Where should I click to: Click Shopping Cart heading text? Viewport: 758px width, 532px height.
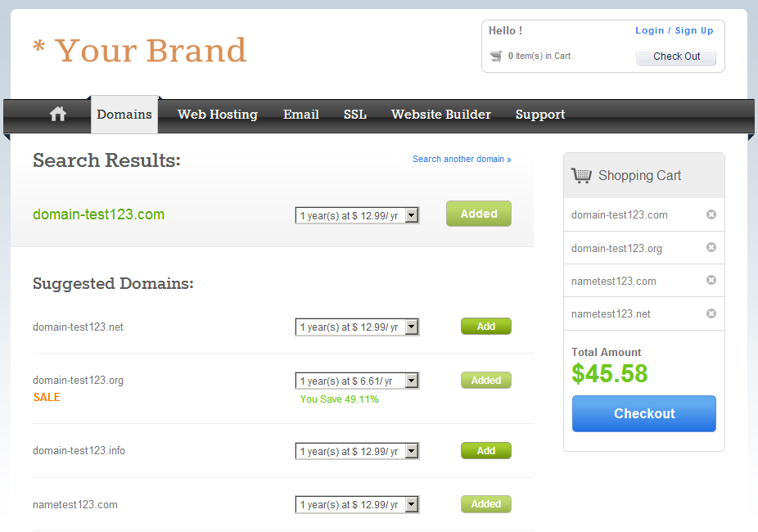click(x=639, y=175)
